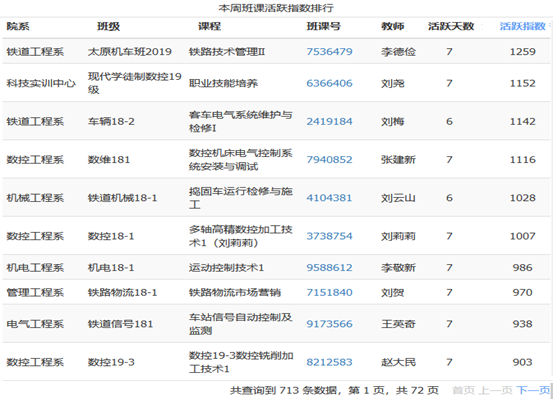This screenshot has width=553, height=399.
Task: Select class cell 铁道机械18-1
Action: point(122,198)
